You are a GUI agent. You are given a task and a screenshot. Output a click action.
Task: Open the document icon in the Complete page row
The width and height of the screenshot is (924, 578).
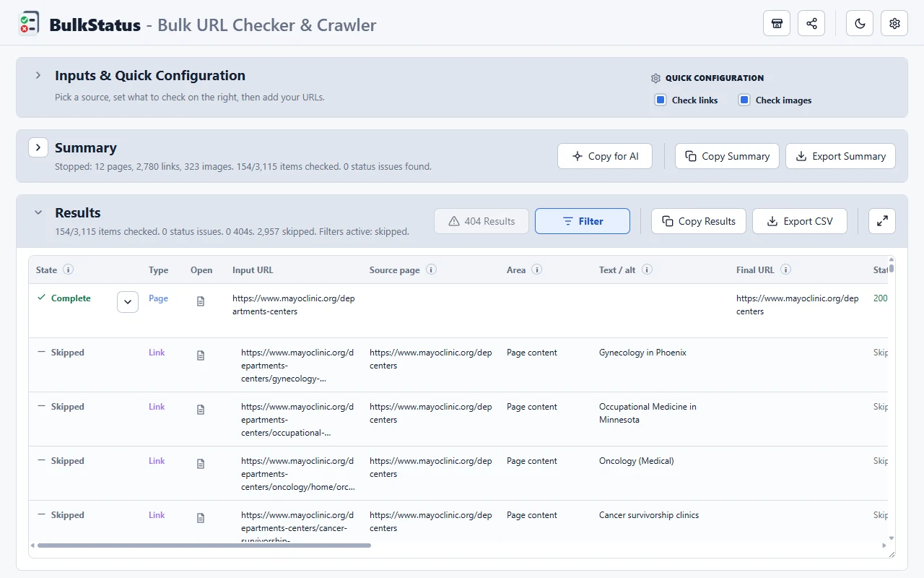[x=201, y=301]
